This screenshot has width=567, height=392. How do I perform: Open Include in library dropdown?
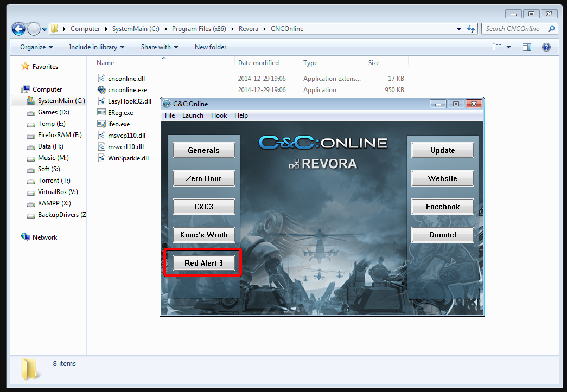click(97, 47)
